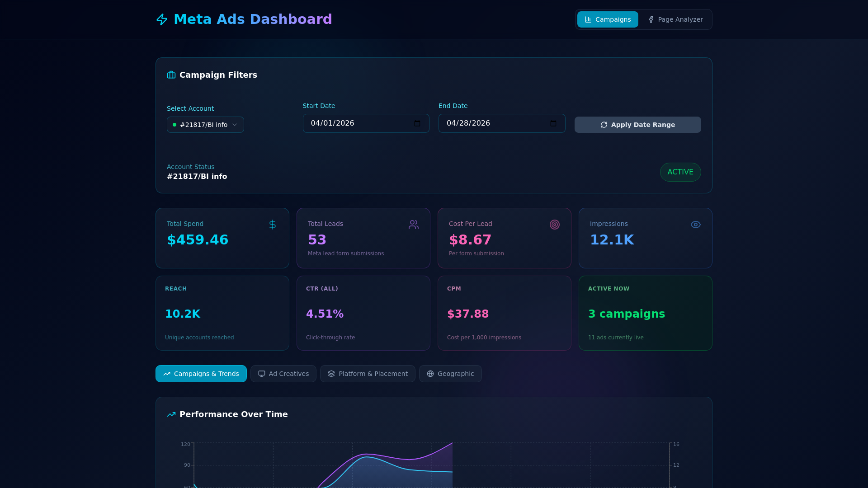Image resolution: width=868 pixels, height=488 pixels.
Task: Click the 3 campaigns Active Now value
Action: [x=627, y=314]
